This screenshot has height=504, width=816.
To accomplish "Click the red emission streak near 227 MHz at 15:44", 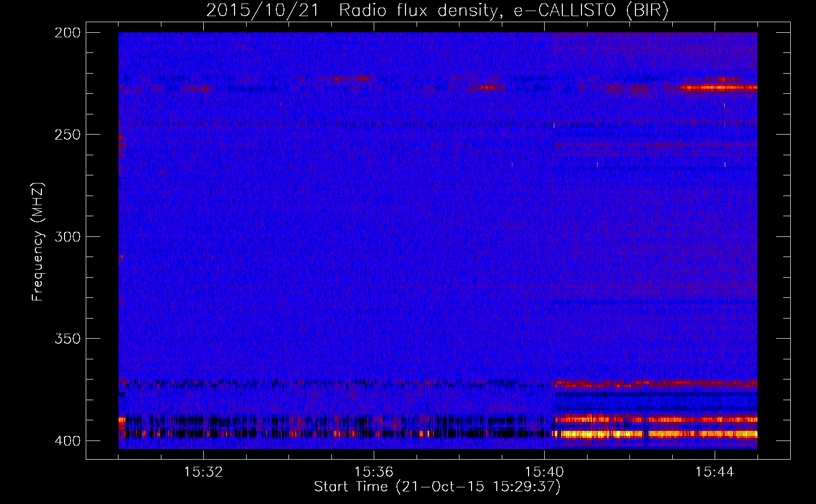I will (718, 88).
